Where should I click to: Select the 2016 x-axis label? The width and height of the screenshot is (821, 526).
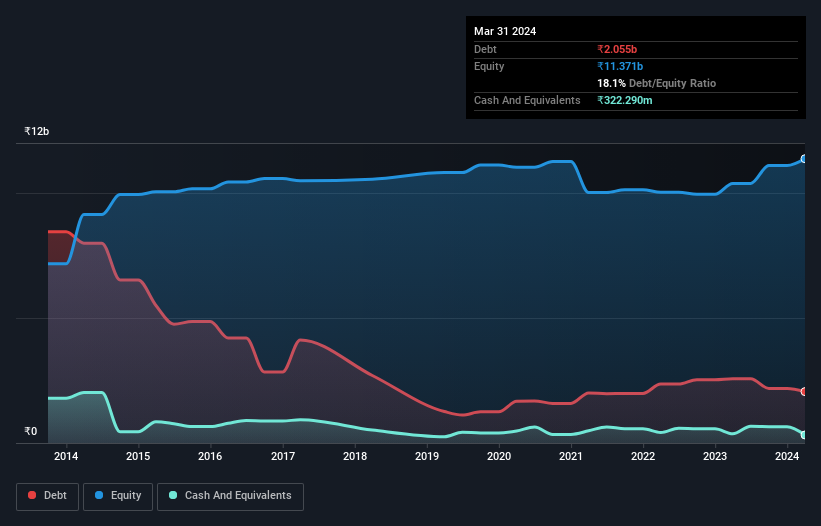tap(210, 456)
